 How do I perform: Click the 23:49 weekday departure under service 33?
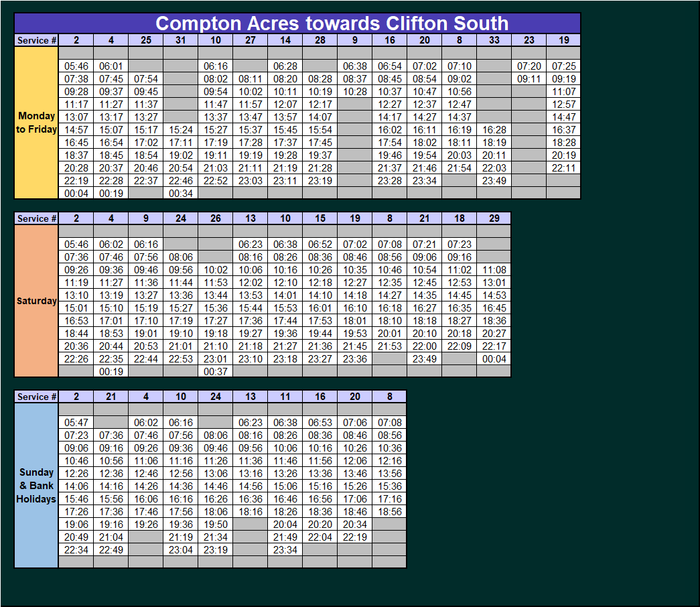(494, 181)
